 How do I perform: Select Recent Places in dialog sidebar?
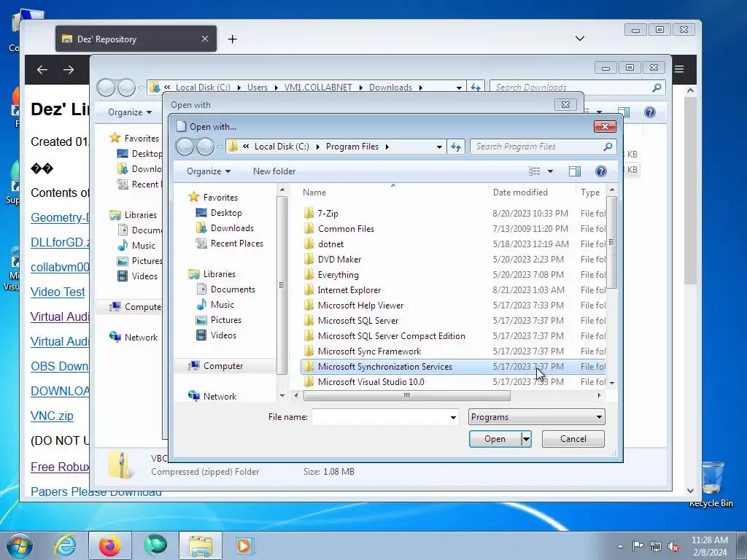(x=237, y=244)
